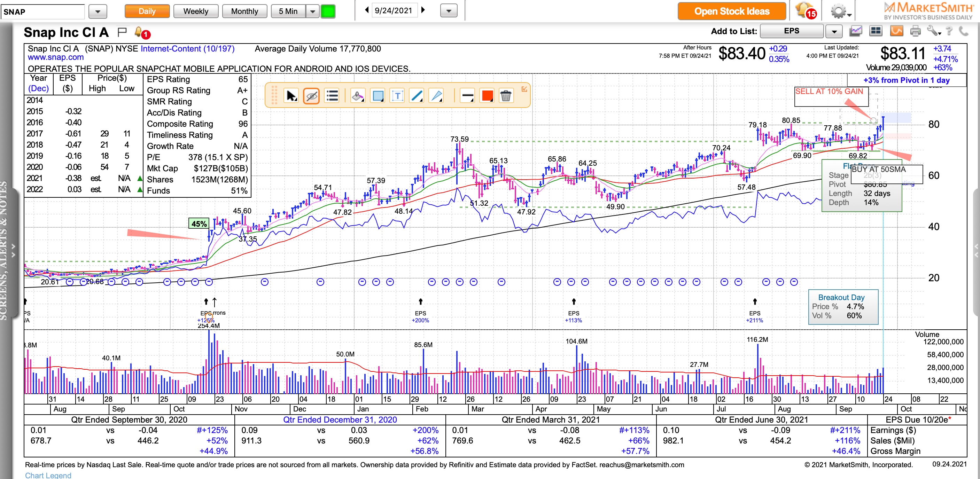Open the symbol history dropdown
This screenshot has height=479, width=980.
(98, 11)
